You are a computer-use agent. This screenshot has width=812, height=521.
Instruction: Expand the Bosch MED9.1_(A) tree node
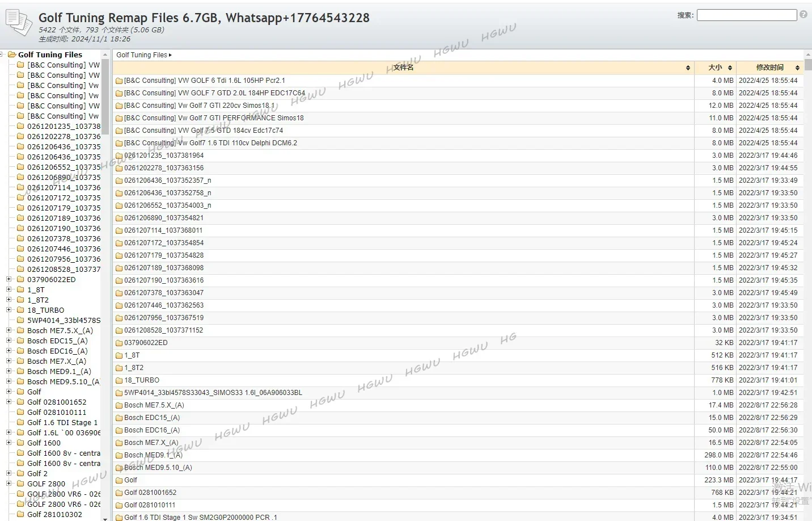coord(9,371)
